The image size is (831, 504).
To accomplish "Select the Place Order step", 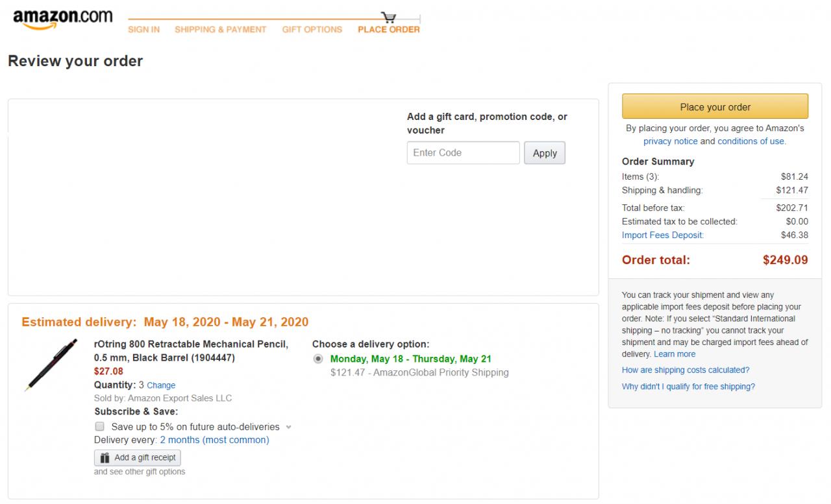I will pos(388,30).
